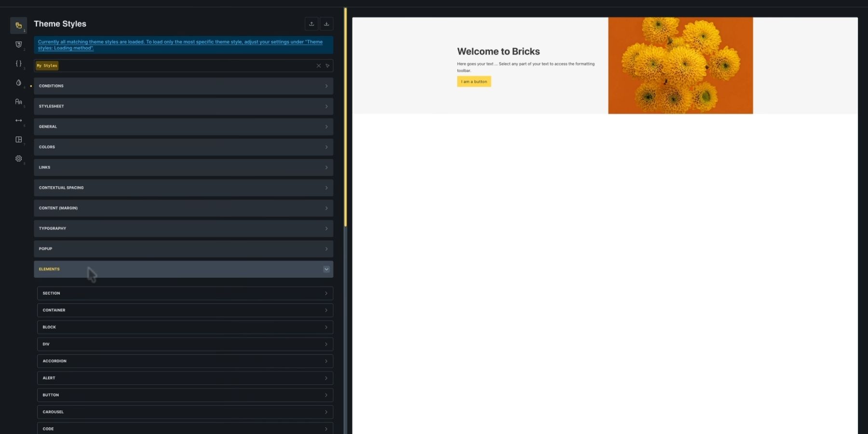868x434 pixels.
Task: Open Code element styles
Action: click(185, 428)
